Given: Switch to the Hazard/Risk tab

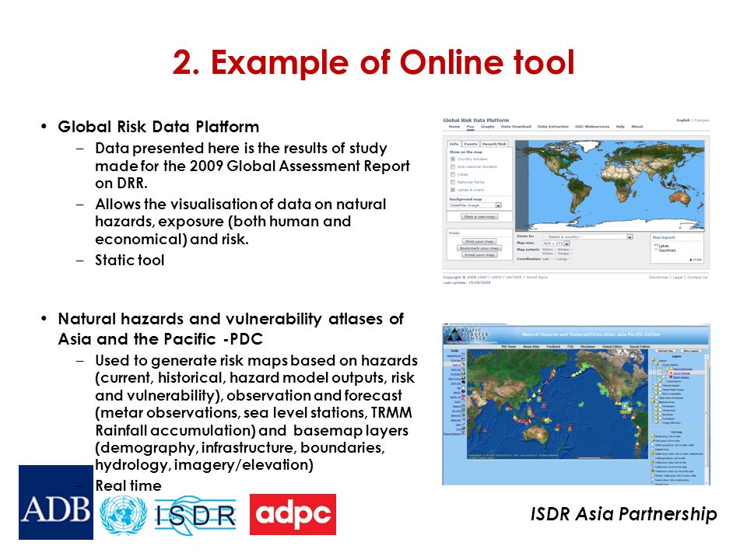Looking at the screenshot, I should 494,144.
